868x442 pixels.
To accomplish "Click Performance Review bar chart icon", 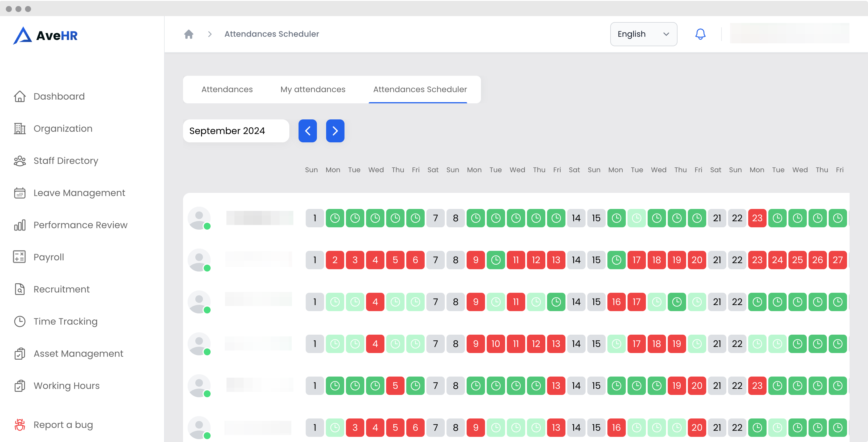I will (20, 225).
